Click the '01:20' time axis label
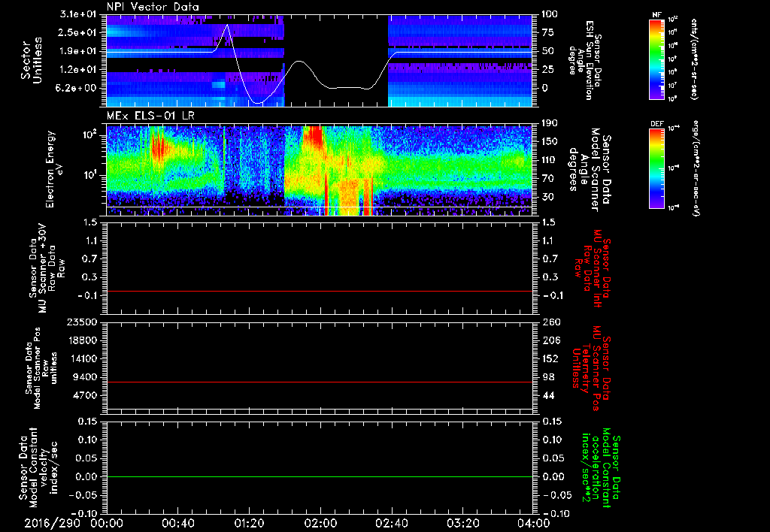The height and width of the screenshot is (532, 770). point(249,524)
